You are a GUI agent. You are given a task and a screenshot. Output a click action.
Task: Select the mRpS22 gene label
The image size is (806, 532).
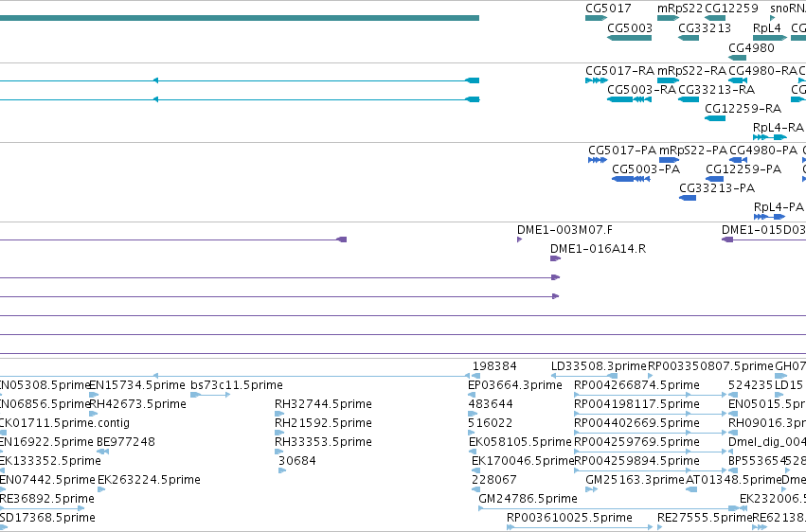pyautogui.click(x=679, y=9)
